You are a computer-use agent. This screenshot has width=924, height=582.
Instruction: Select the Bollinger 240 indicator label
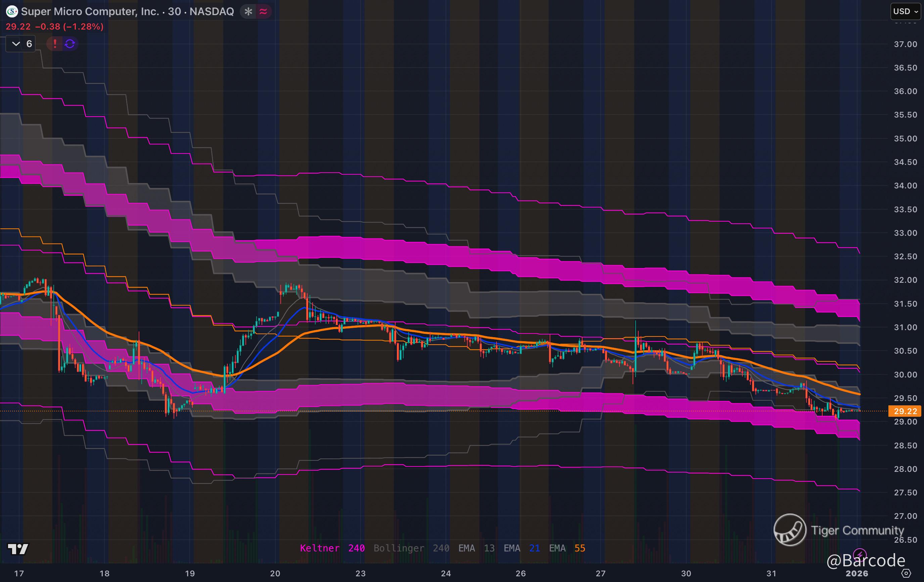[411, 548]
